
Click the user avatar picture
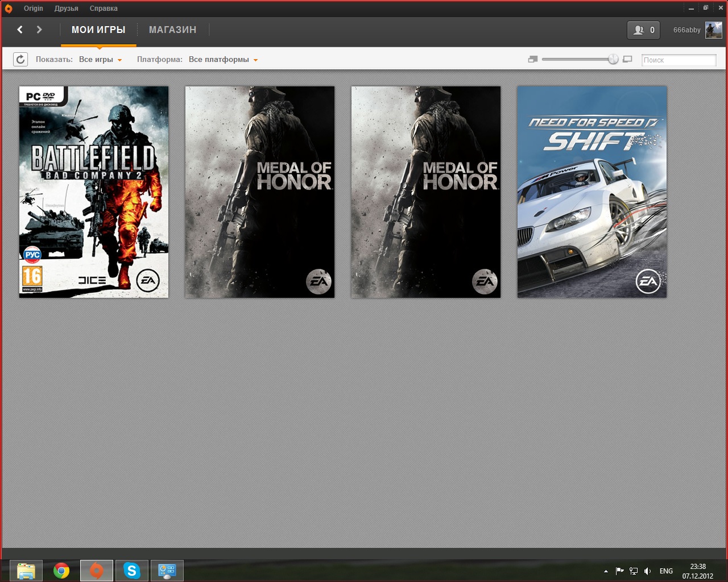[x=713, y=30]
